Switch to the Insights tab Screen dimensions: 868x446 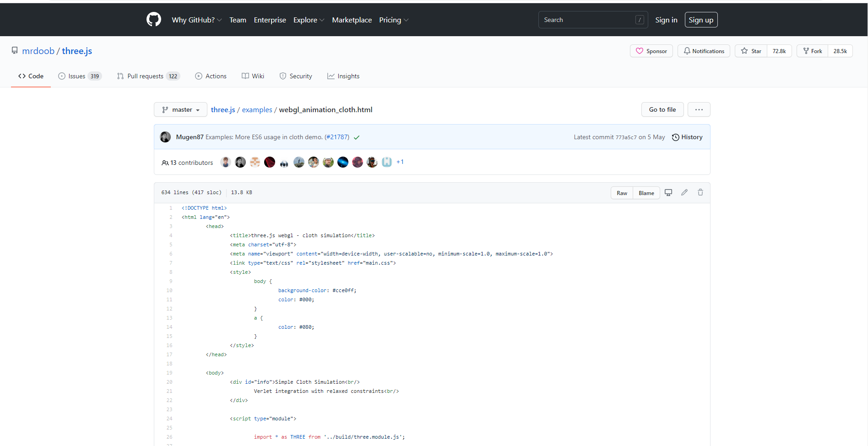point(343,76)
